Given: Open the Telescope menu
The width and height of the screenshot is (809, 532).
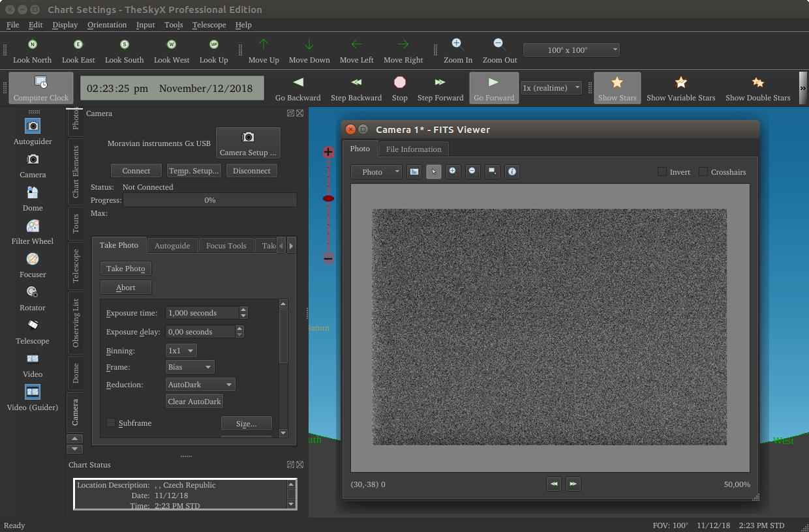Looking at the screenshot, I should pos(209,25).
